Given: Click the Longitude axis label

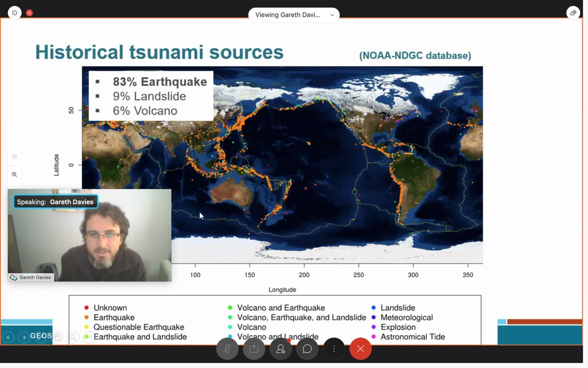Looking at the screenshot, I should coord(282,289).
